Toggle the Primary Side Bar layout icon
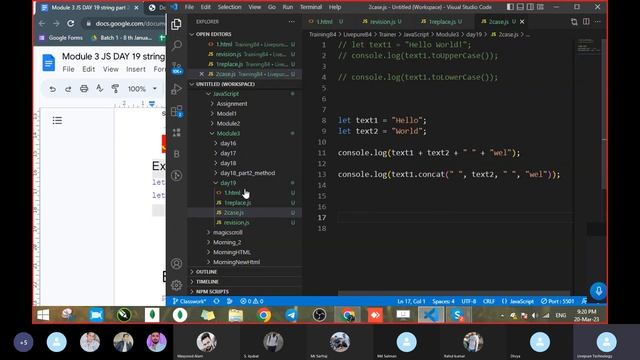Screen dimensions: 640x360 (x=511, y=7)
